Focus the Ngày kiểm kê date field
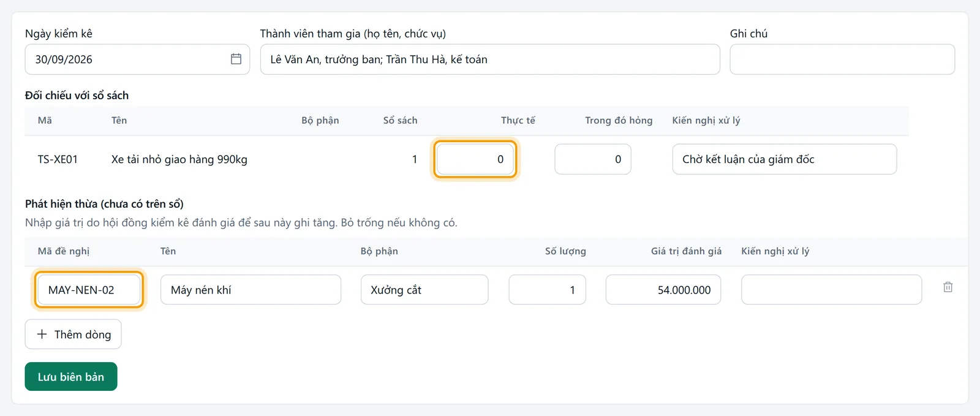This screenshot has height=416, width=980. (x=137, y=59)
